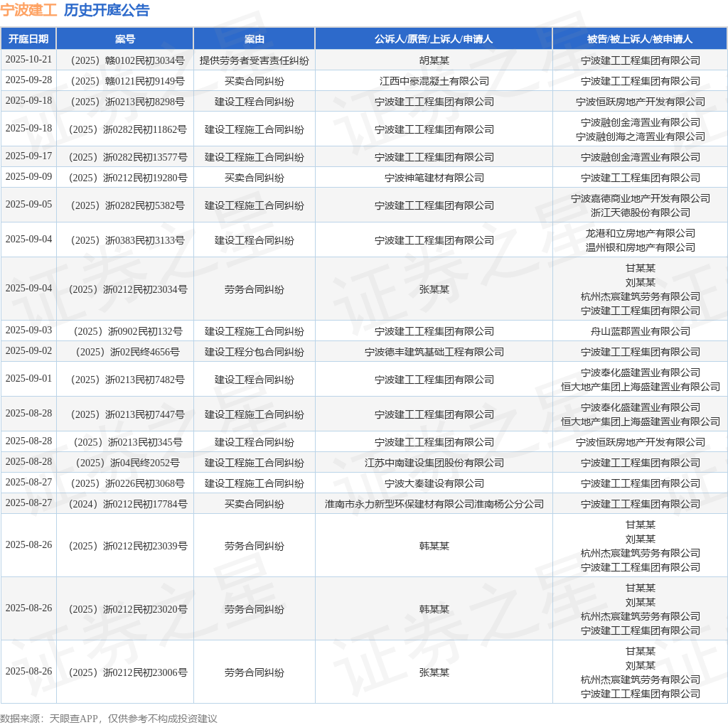Click plaintiff 胡某某

coord(434,60)
